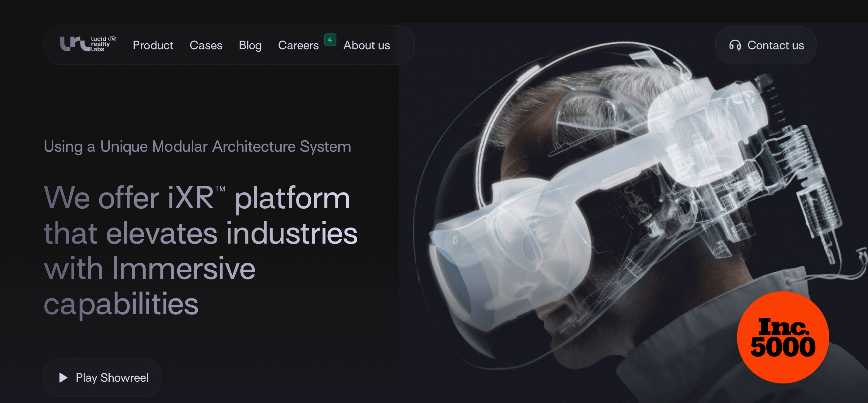Click the Play Showreel button label
The image size is (868, 403).
112,378
